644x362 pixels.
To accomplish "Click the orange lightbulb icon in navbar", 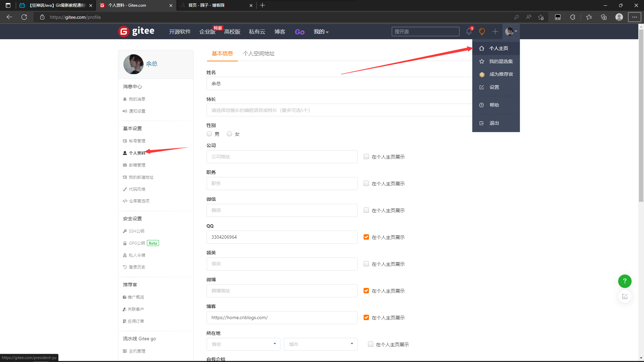I will [482, 32].
